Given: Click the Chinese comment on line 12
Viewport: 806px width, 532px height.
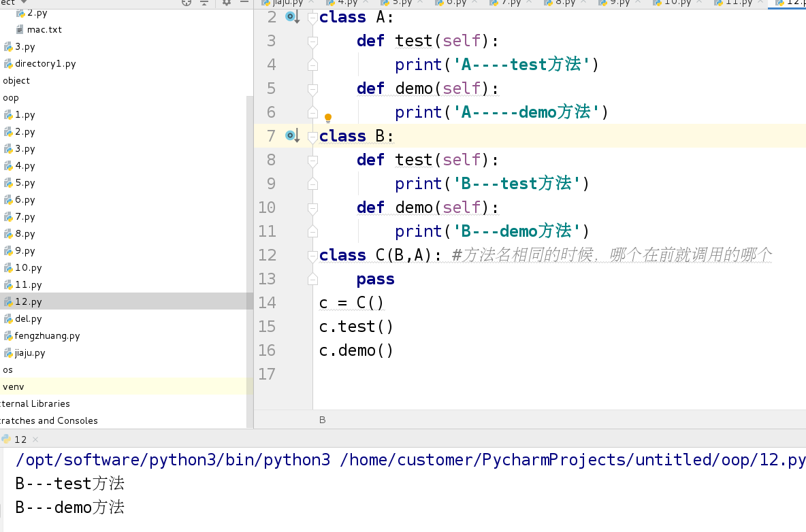Looking at the screenshot, I should coord(612,255).
